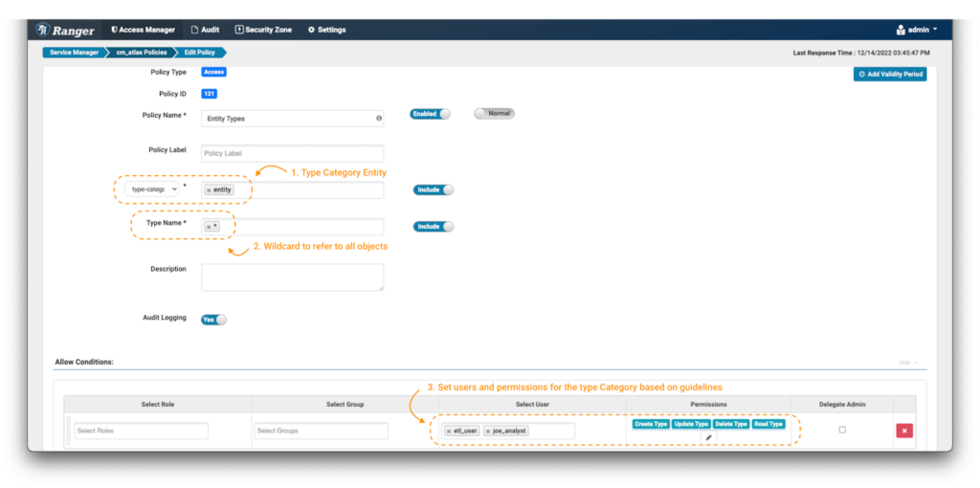Toggle the Audit Logging Yes switch
Viewport: 980px width, 488px height.
tap(213, 320)
